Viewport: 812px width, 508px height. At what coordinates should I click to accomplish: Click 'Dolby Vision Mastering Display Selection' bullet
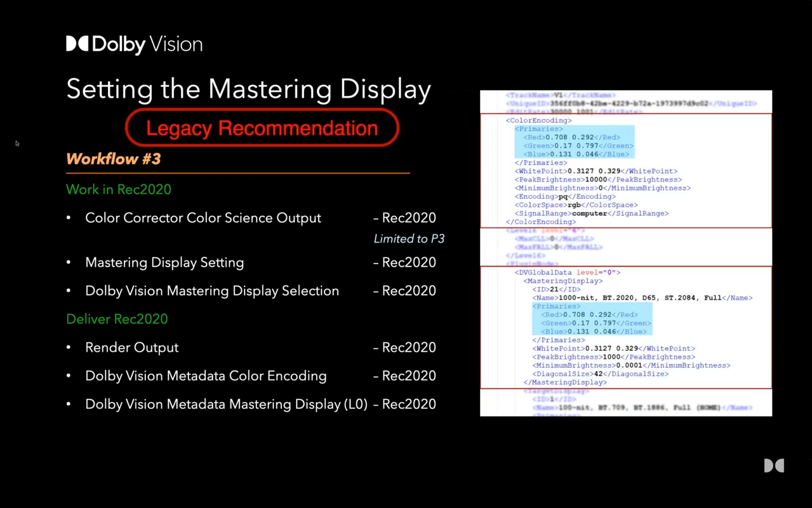pyautogui.click(x=212, y=291)
